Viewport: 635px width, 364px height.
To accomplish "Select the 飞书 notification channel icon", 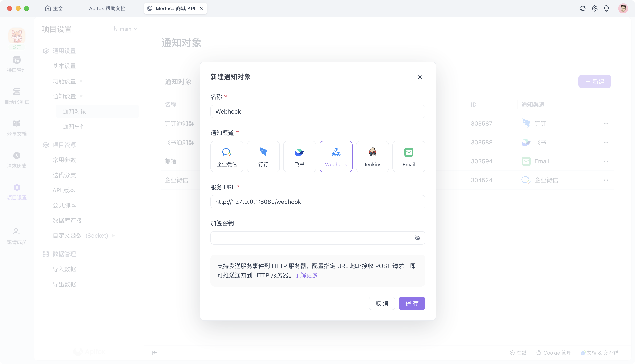I will pyautogui.click(x=299, y=156).
